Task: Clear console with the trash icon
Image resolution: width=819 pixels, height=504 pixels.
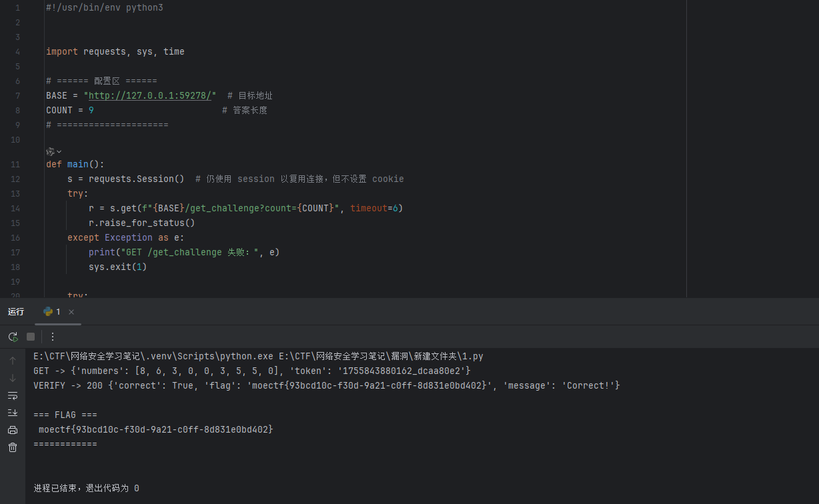Action: 13,447
